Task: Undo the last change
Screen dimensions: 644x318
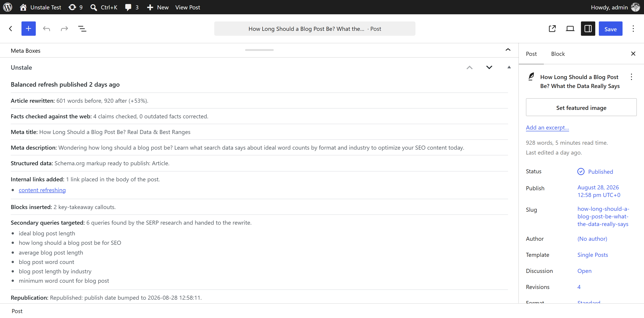Action: pos(47,28)
